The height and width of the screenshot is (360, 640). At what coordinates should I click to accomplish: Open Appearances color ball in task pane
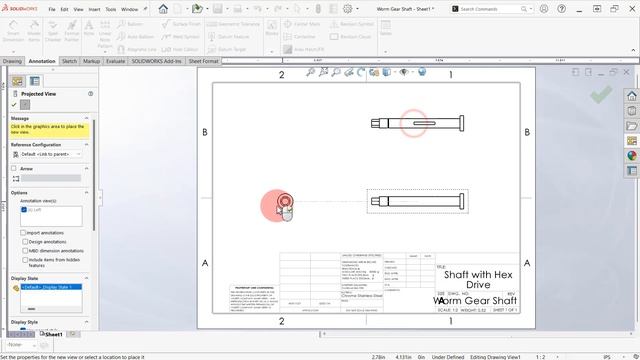(632, 156)
